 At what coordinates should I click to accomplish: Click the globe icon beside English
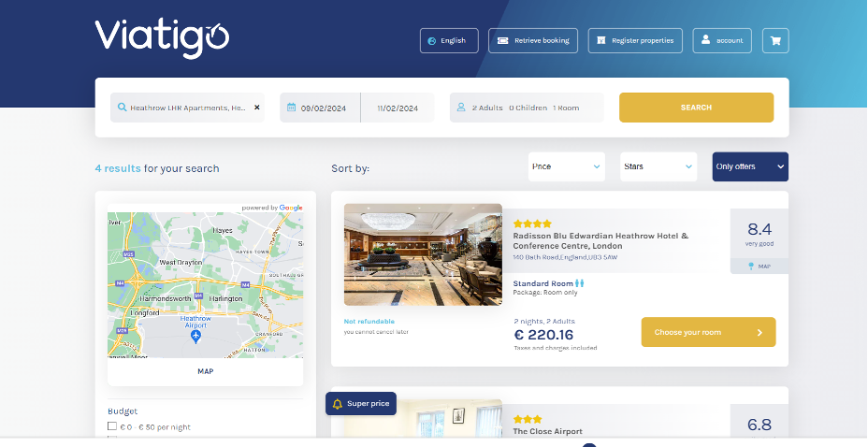pyautogui.click(x=432, y=41)
